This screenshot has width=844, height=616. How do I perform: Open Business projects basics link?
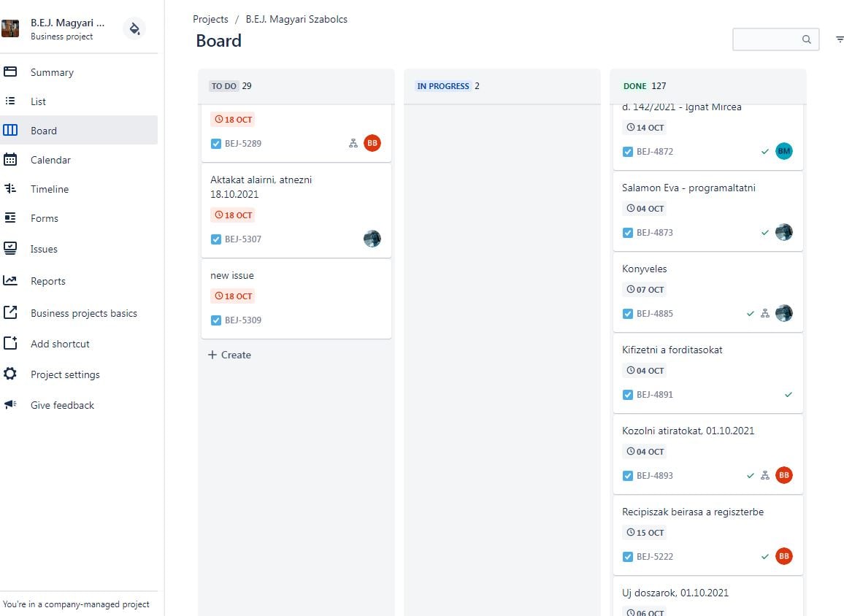[x=79, y=313]
